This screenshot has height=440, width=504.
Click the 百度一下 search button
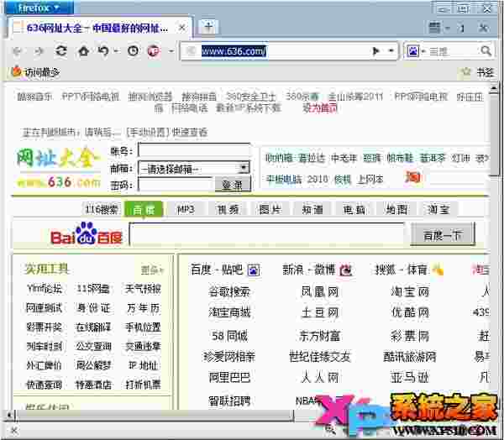click(x=443, y=235)
